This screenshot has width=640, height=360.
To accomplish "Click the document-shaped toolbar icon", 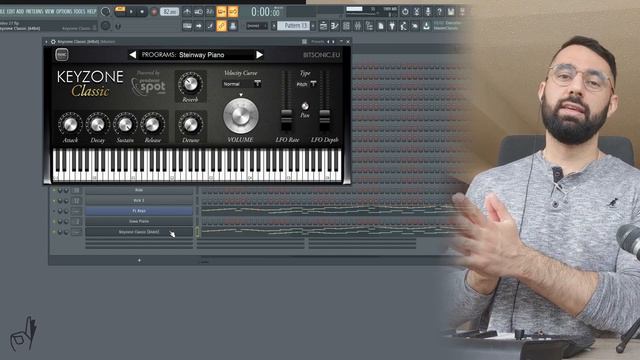I will [x=380, y=26].
